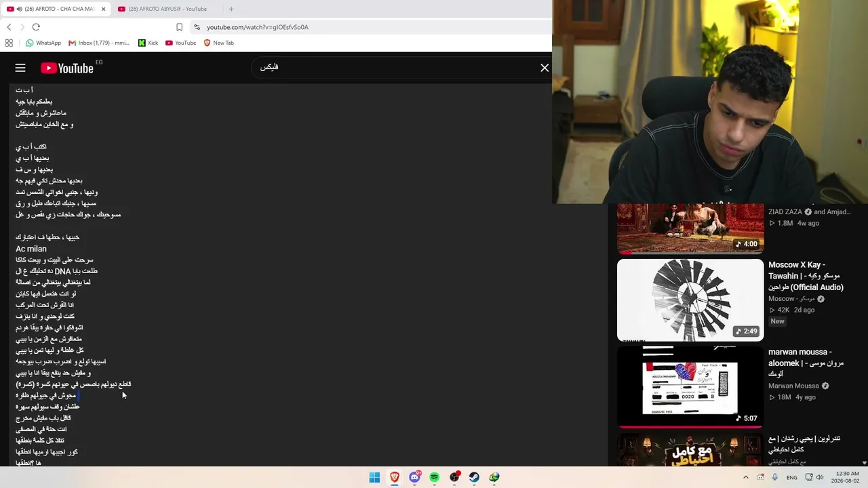Screen dimensions: 868x488
Task: Go forward in browser history
Action: (22, 27)
